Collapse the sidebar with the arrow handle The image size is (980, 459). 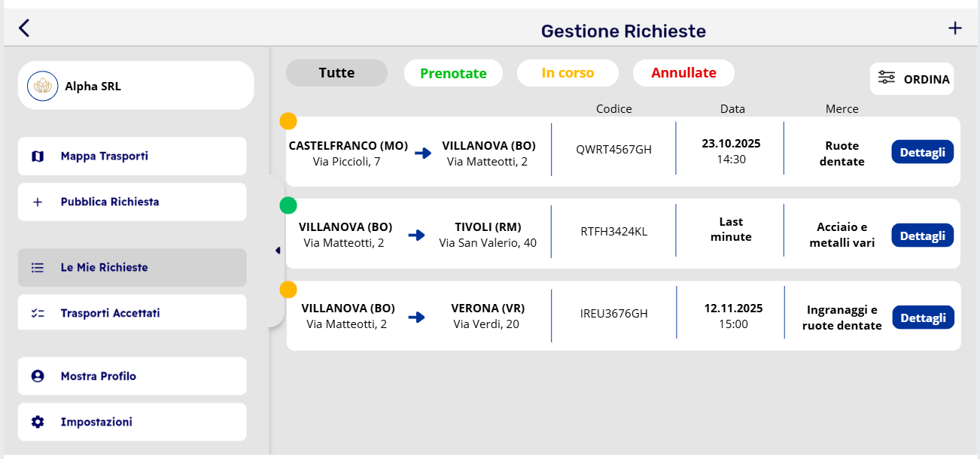pyautogui.click(x=278, y=251)
